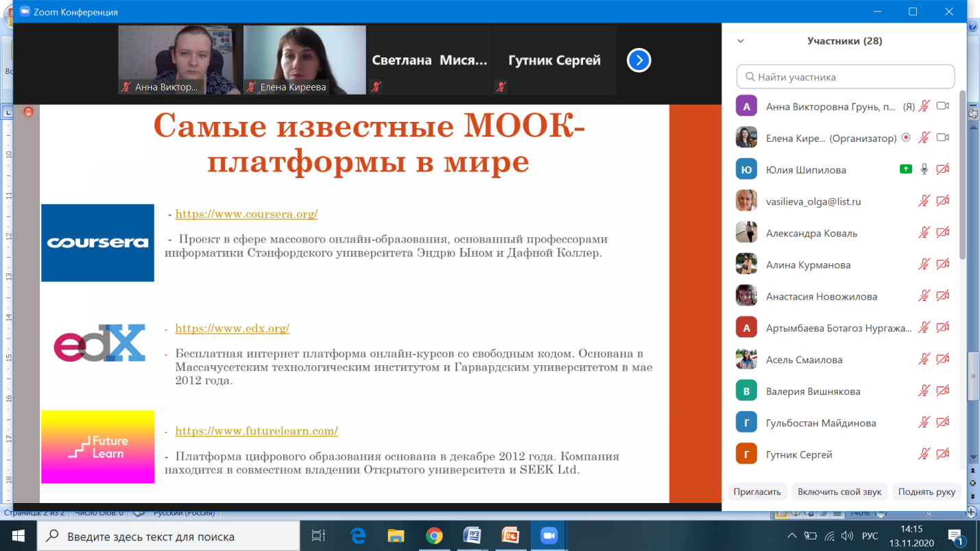The height and width of the screenshot is (551, 980).
Task: Click the muted mic icon for vasilieva_olga@list.ru
Action: tap(924, 201)
